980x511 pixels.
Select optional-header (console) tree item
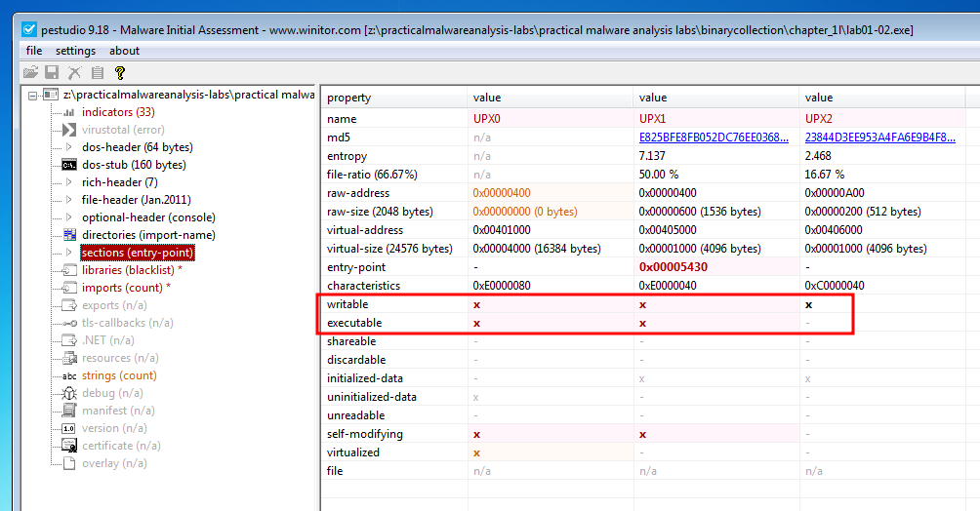click(148, 217)
